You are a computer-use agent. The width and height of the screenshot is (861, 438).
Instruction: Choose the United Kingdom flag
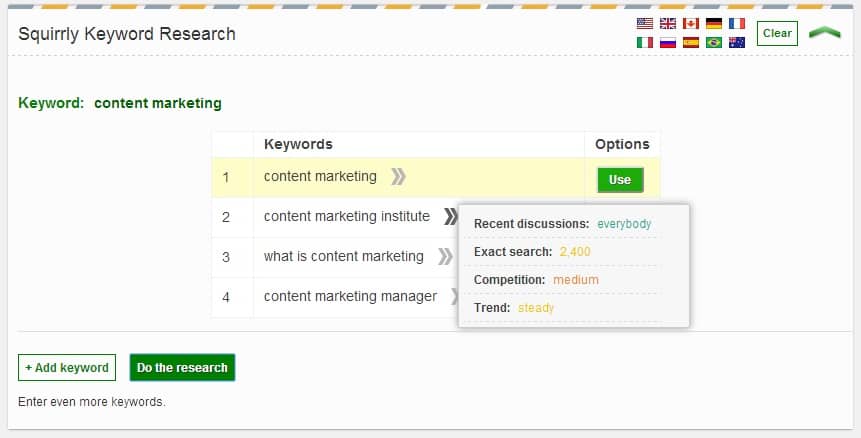pyautogui.click(x=668, y=24)
